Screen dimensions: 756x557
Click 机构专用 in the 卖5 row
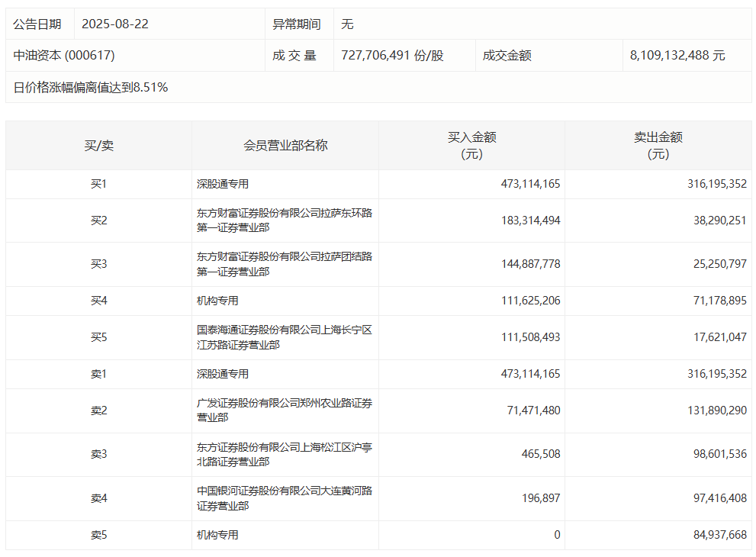click(x=217, y=536)
